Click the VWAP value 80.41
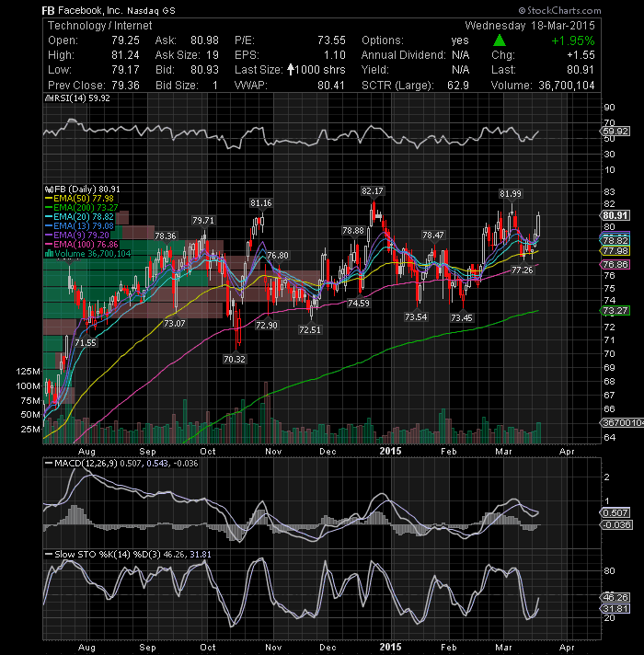 (331, 86)
